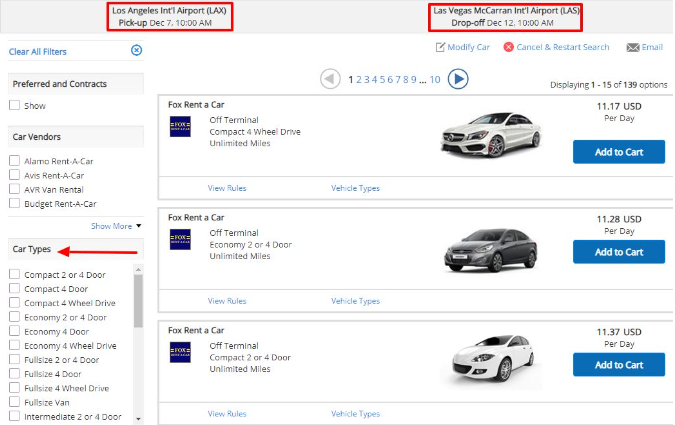Check the Budget Rent-A-Car vendor box
This screenshot has height=425, width=675.
tap(14, 203)
